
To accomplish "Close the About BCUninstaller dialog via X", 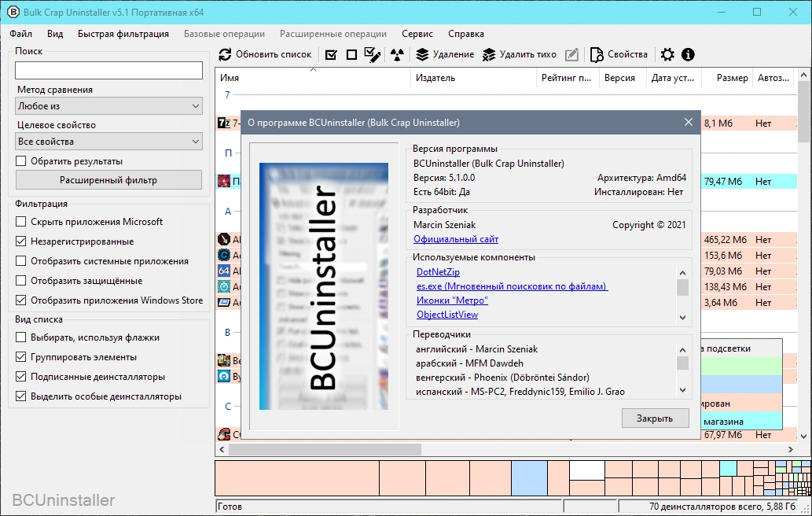I will coord(689,122).
